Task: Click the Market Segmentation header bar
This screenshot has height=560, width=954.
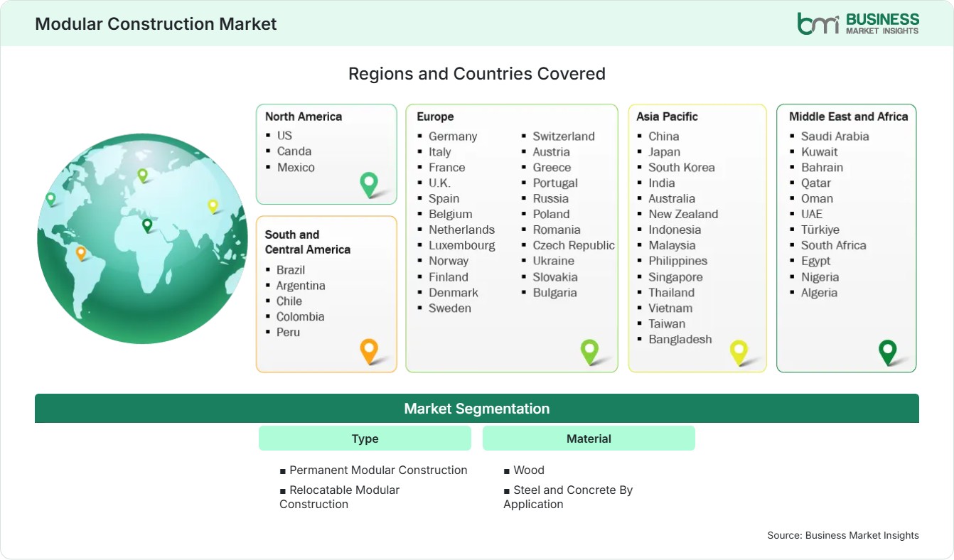Action: pos(477,409)
